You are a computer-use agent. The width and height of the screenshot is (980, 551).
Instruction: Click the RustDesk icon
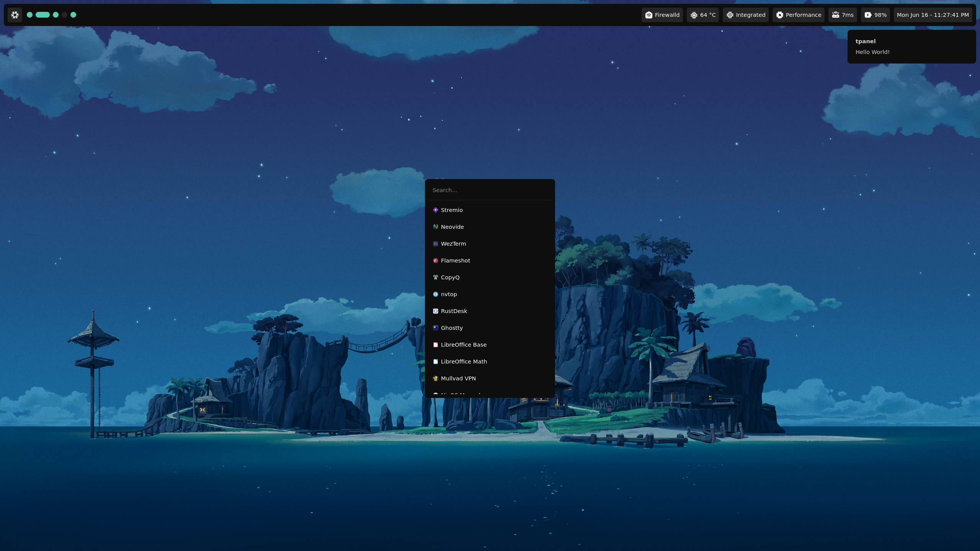[x=435, y=311]
